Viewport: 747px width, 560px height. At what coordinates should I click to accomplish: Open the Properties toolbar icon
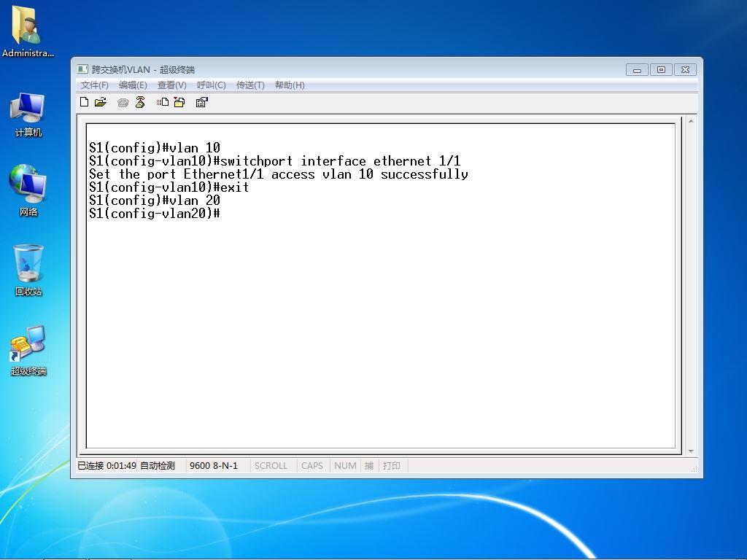click(x=202, y=102)
